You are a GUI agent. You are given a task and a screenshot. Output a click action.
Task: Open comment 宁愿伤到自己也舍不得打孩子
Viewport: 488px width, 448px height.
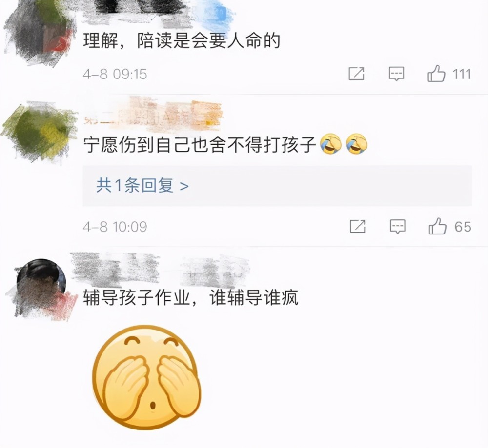199,145
